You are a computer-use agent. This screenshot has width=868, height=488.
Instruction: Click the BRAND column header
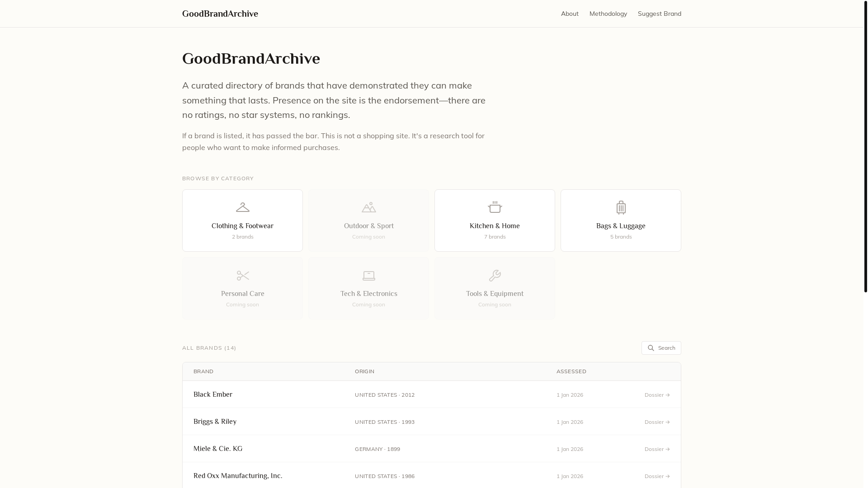click(x=203, y=371)
